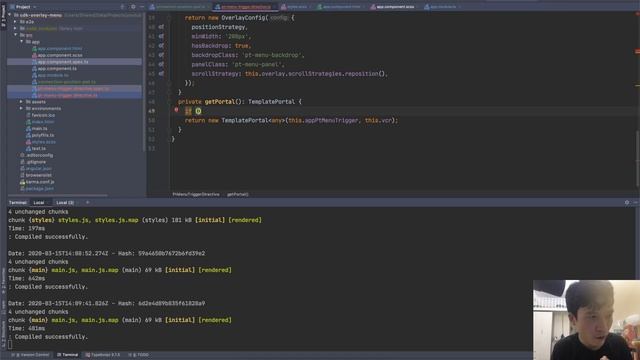Expand the environments folder
Image resolution: width=640 pixels, height=360 pixels.
pyautogui.click(x=21, y=108)
